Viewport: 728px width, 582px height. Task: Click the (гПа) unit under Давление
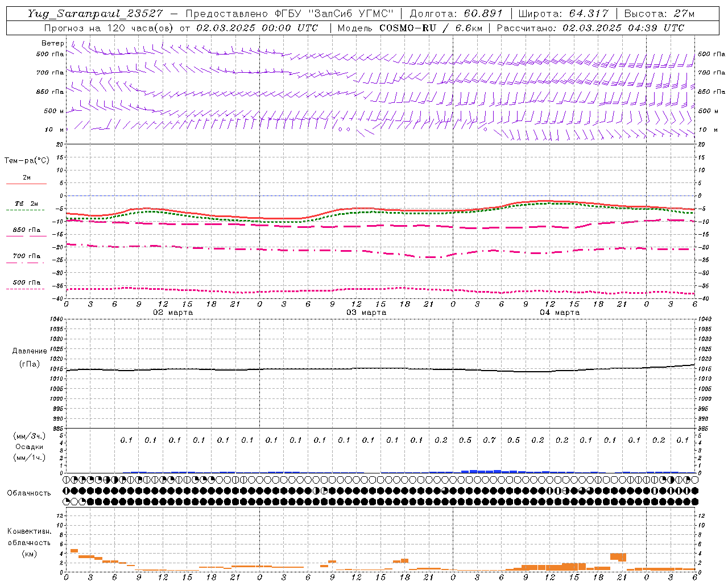point(30,364)
